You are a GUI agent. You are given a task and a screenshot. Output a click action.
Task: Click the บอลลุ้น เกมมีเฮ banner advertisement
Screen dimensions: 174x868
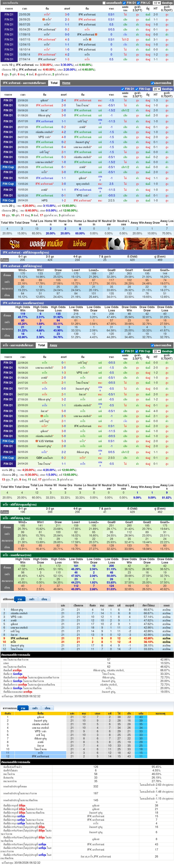tap(87, 243)
